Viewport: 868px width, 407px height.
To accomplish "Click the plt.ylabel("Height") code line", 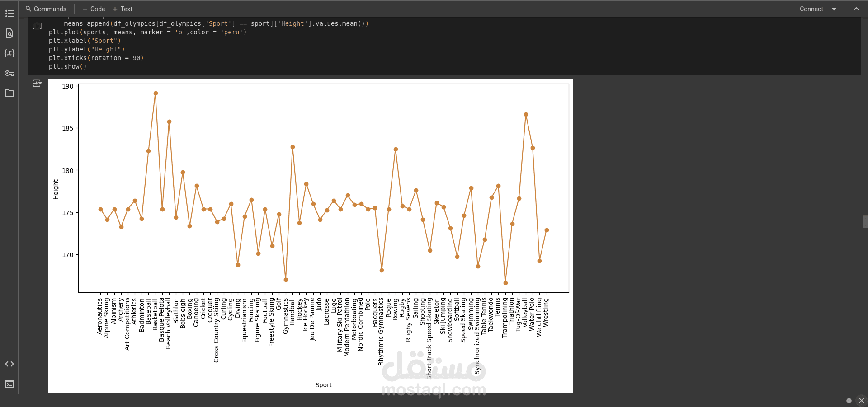I will point(87,49).
